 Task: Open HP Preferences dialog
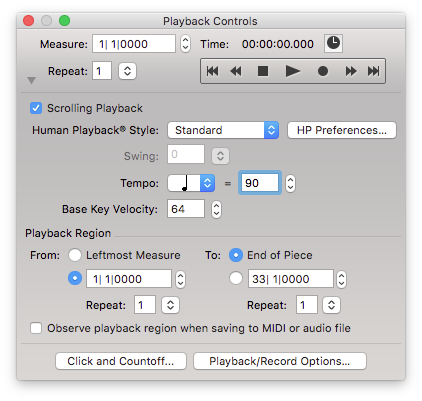(x=342, y=130)
